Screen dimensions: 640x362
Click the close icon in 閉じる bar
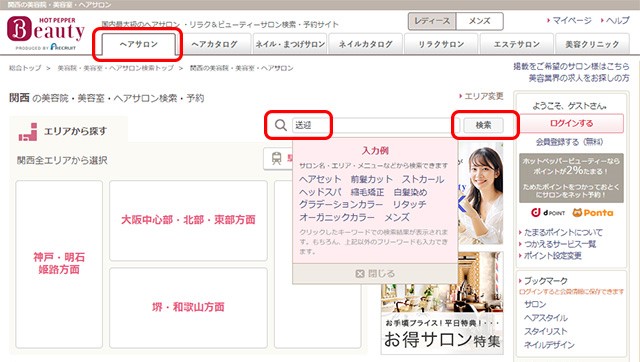(x=360, y=273)
